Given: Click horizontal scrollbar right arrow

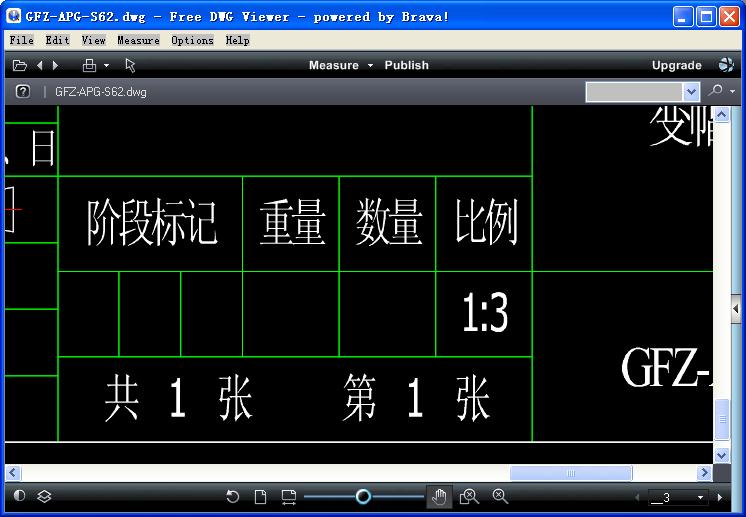Looking at the screenshot, I should point(705,473).
